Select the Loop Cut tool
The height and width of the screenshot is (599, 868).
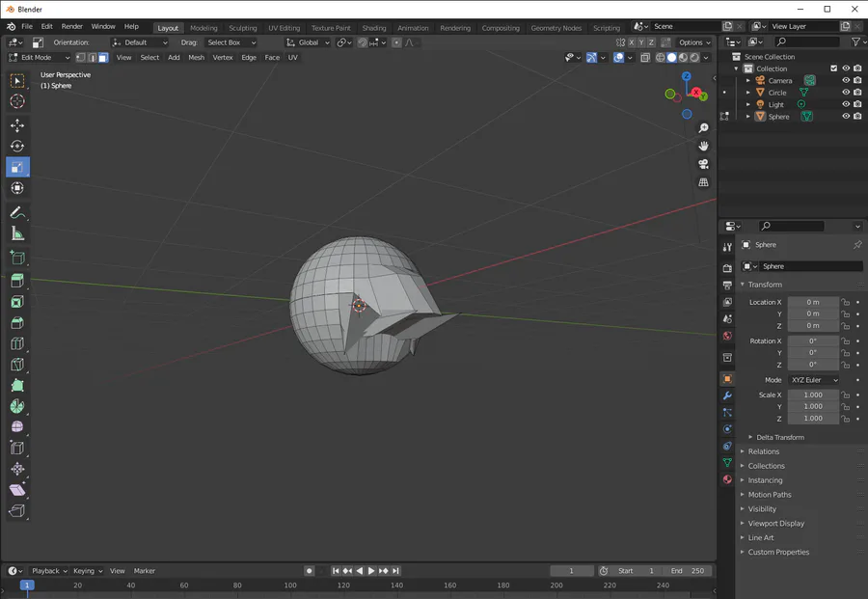(17, 343)
